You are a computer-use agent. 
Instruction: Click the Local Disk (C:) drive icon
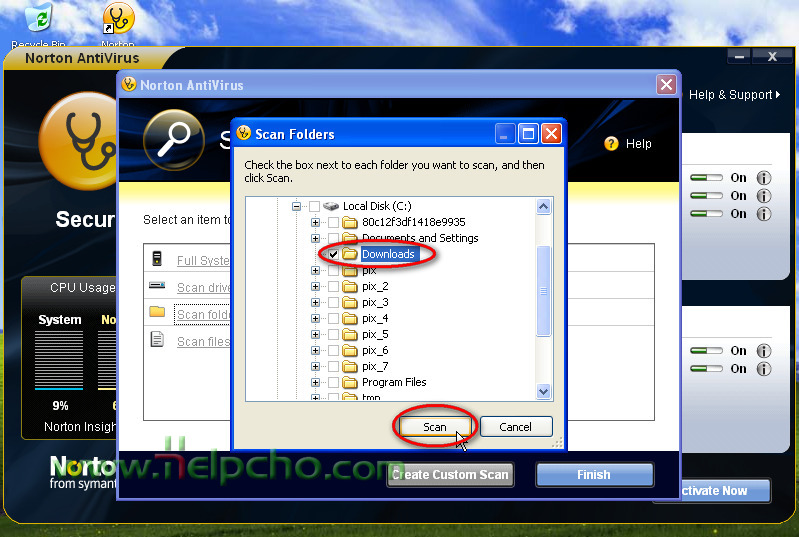tap(331, 206)
